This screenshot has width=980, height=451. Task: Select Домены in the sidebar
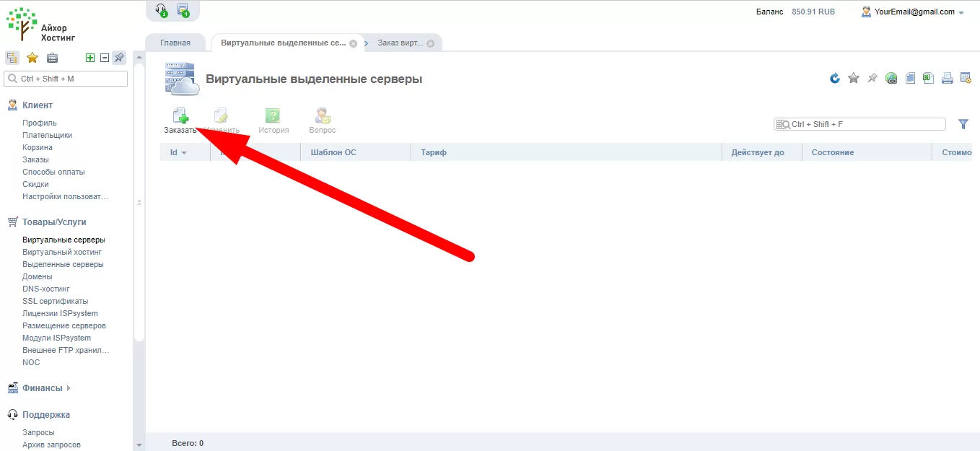(38, 276)
